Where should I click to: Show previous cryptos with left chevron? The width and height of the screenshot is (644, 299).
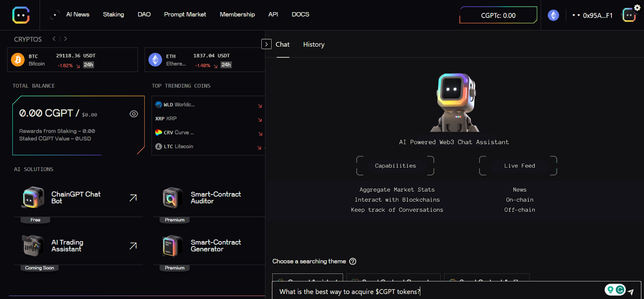(x=54, y=39)
